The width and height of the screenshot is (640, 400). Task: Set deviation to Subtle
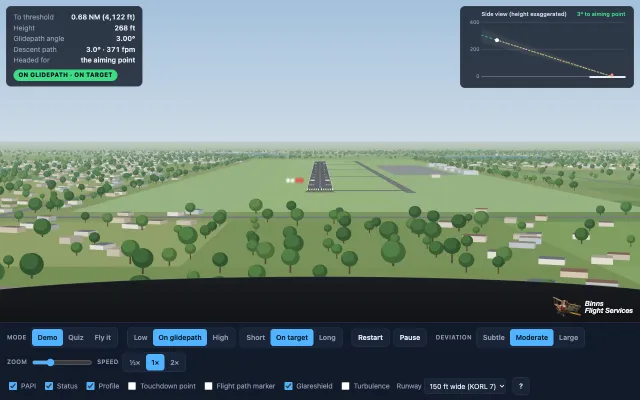(493, 338)
